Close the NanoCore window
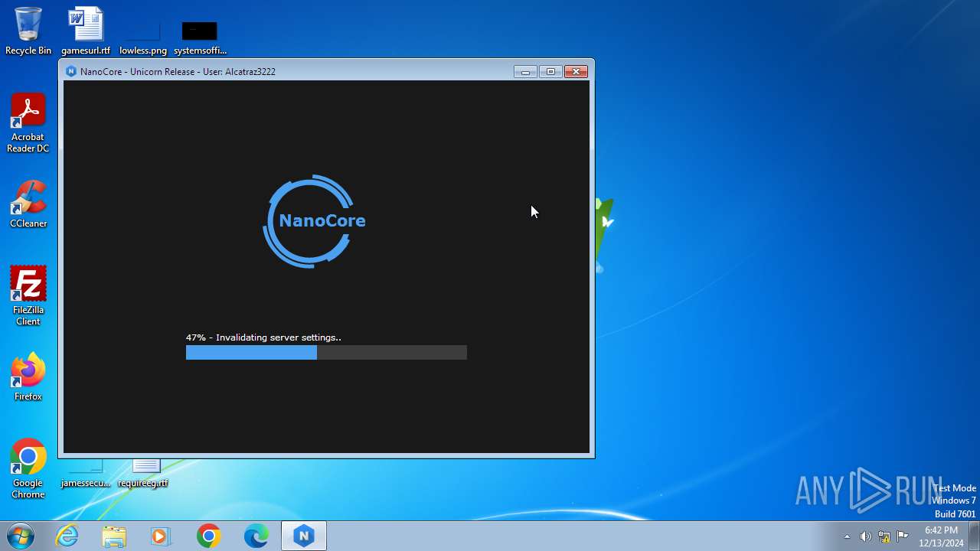980x551 pixels. click(x=576, y=72)
